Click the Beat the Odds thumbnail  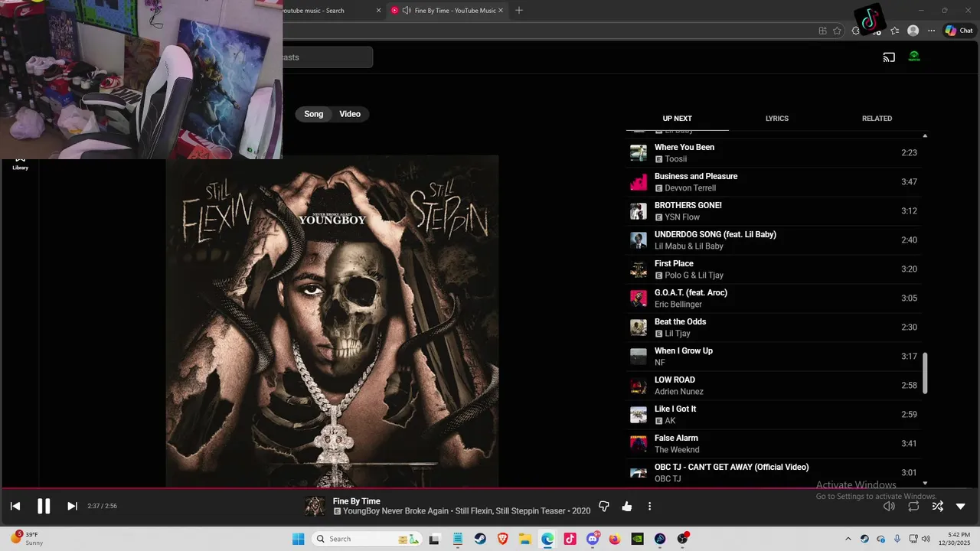tap(639, 328)
